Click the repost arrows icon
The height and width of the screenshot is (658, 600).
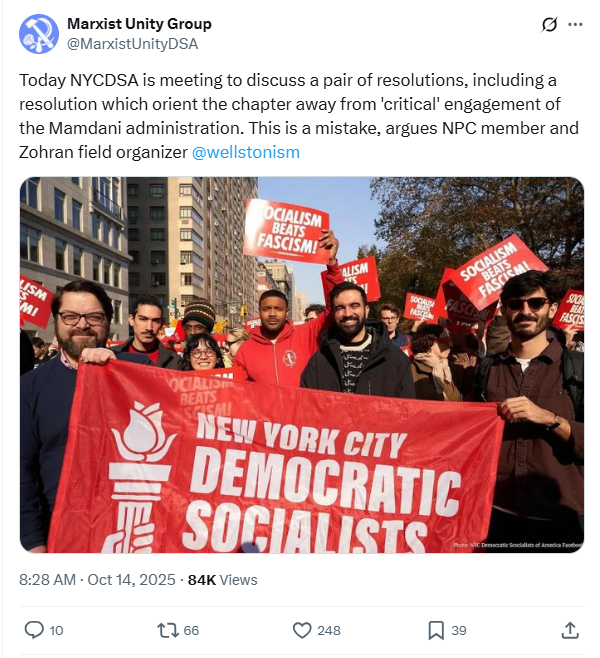pos(167,630)
